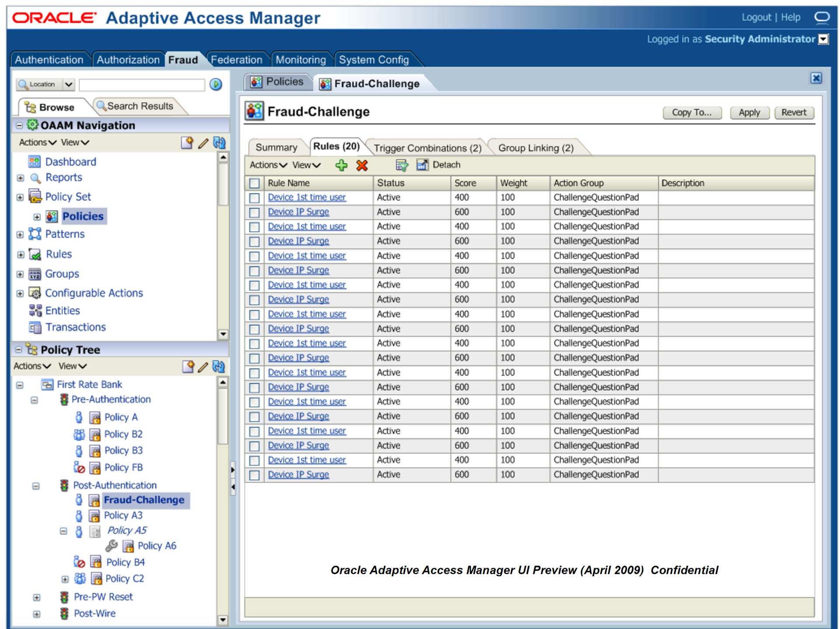This screenshot has height=629, width=840.
Task: Switch to the Federation tab
Action: point(236,60)
